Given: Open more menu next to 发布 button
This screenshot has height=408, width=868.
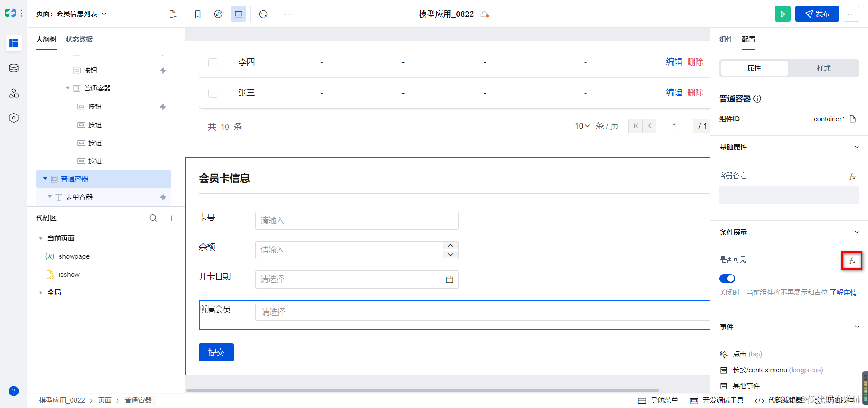Looking at the screenshot, I should pyautogui.click(x=851, y=14).
